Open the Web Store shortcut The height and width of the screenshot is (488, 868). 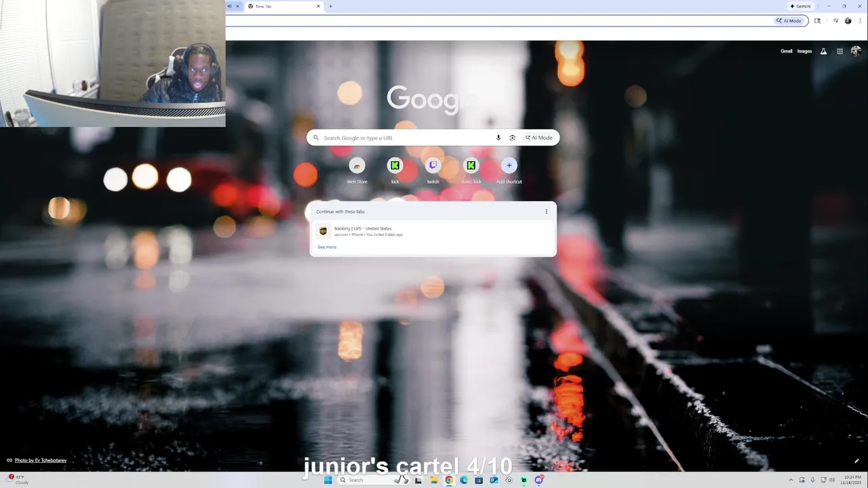tap(357, 170)
